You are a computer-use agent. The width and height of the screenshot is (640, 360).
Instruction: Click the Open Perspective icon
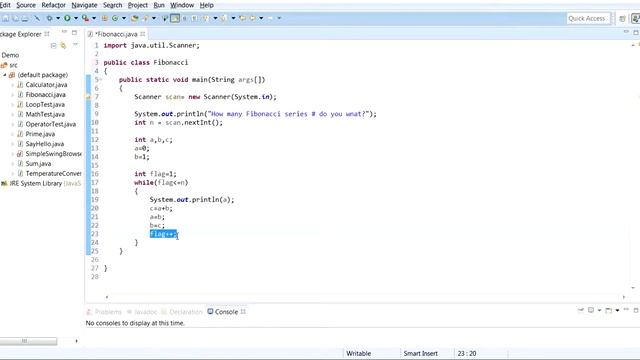pyautogui.click(x=622, y=18)
